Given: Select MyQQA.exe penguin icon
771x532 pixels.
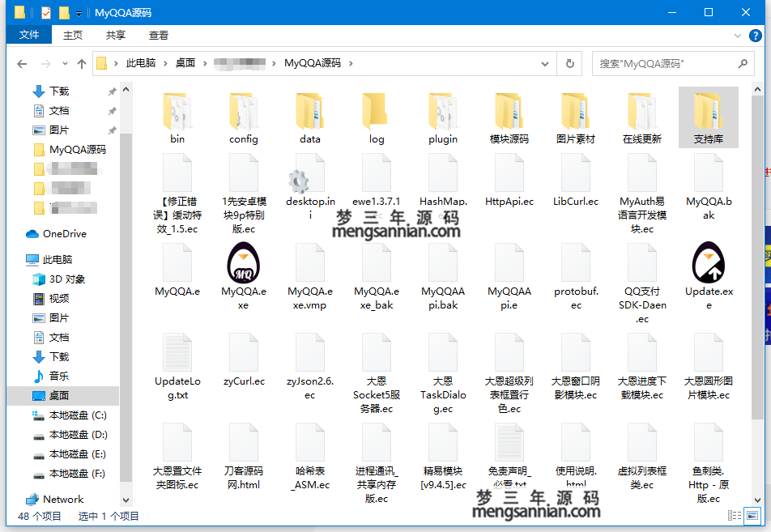Looking at the screenshot, I should [244, 263].
